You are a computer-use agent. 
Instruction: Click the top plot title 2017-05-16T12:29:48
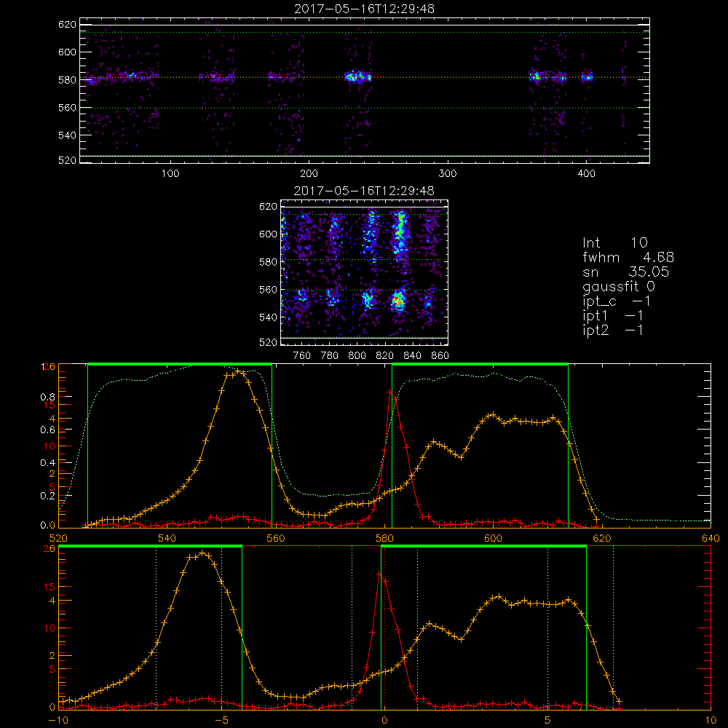coord(364,9)
